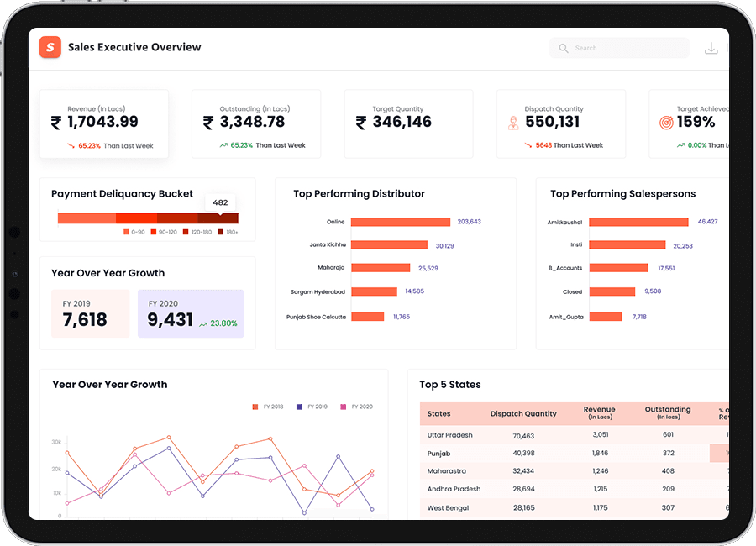
Task: Toggle the FY 2020 series legend
Action: (343, 407)
